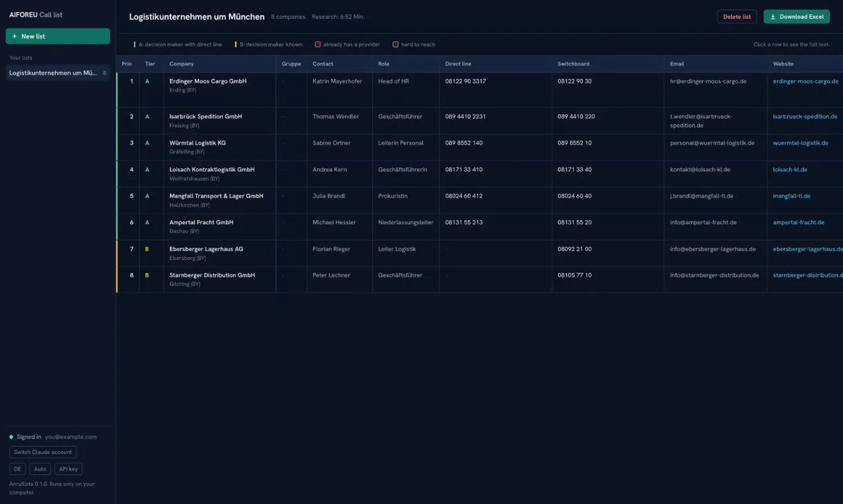Screen dimensions: 843x504
Task: Click the Tier column header
Action: [x=150, y=64]
